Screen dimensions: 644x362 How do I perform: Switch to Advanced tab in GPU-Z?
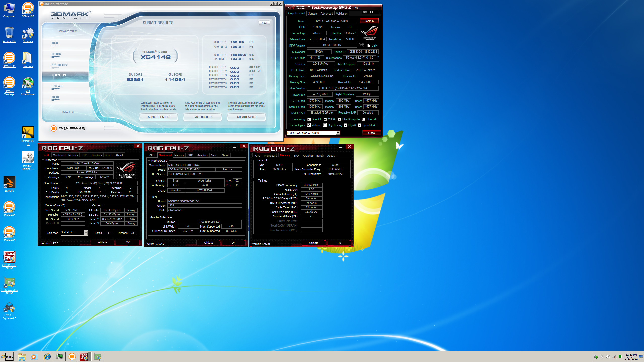327,14
